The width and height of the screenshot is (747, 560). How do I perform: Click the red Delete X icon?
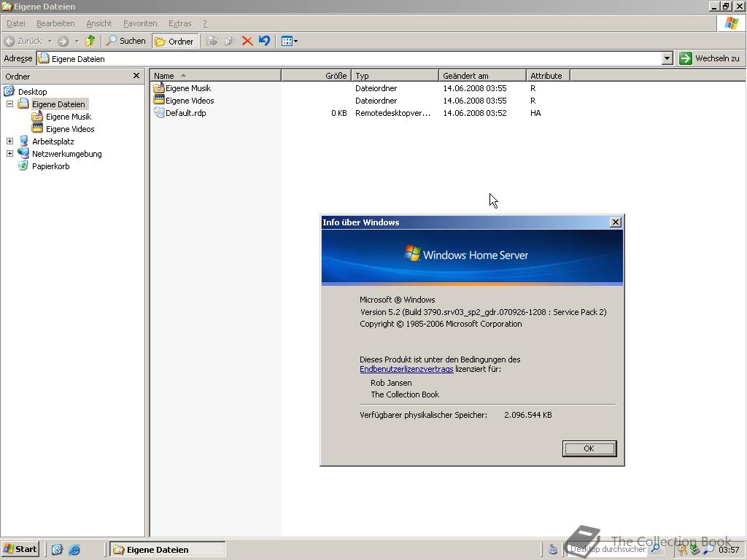click(247, 41)
